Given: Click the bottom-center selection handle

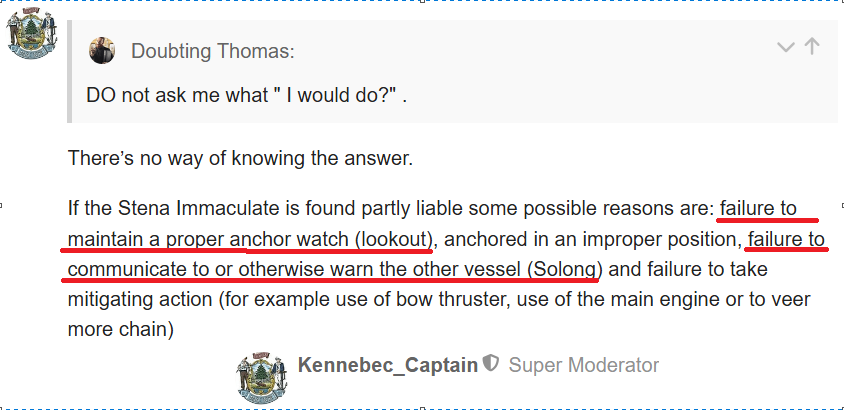Looking at the screenshot, I should (x=422, y=407).
